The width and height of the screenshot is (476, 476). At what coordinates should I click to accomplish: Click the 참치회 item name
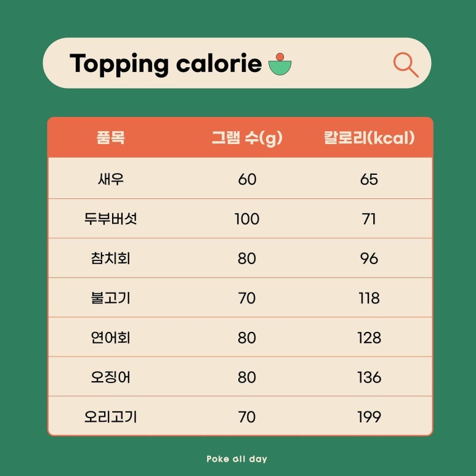pyautogui.click(x=110, y=259)
